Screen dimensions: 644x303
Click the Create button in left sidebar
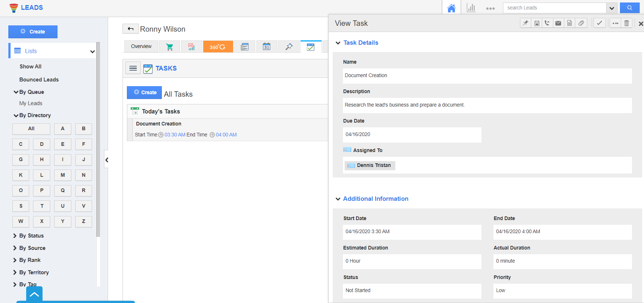33,32
